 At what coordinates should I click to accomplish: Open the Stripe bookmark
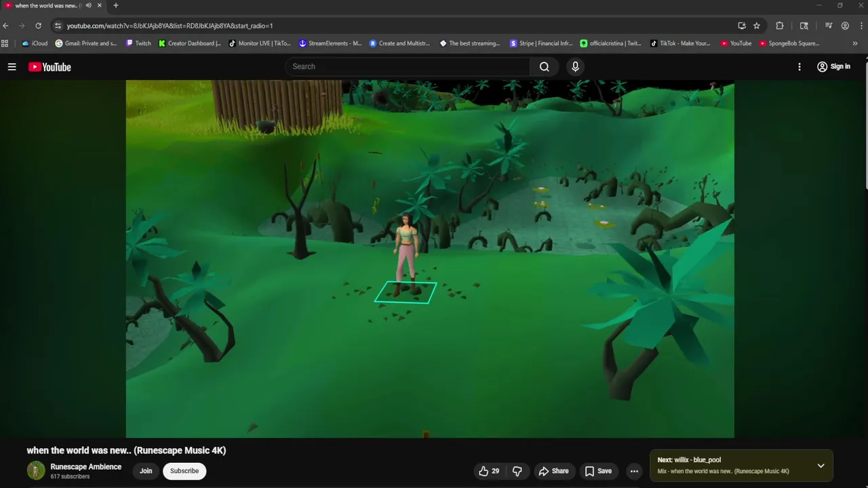pos(541,43)
